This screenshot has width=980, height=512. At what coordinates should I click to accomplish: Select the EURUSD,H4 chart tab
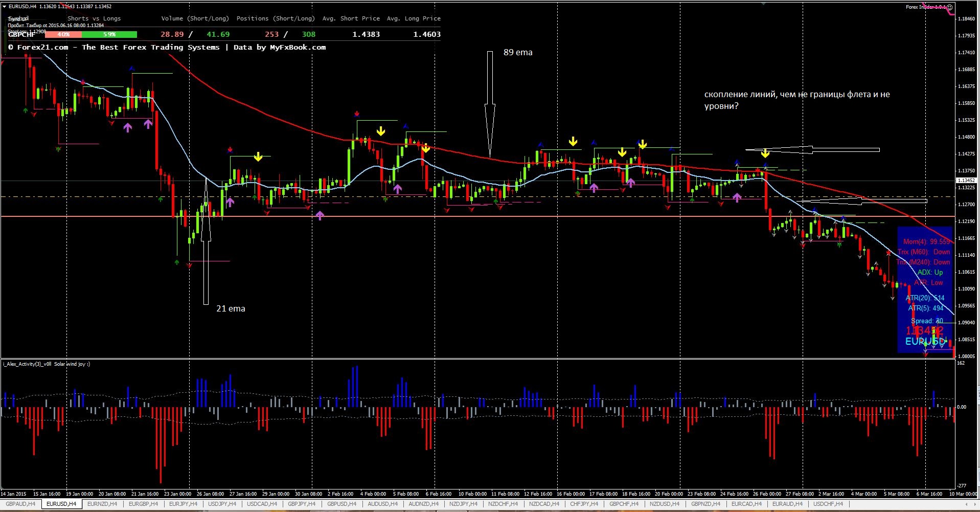pos(61,504)
